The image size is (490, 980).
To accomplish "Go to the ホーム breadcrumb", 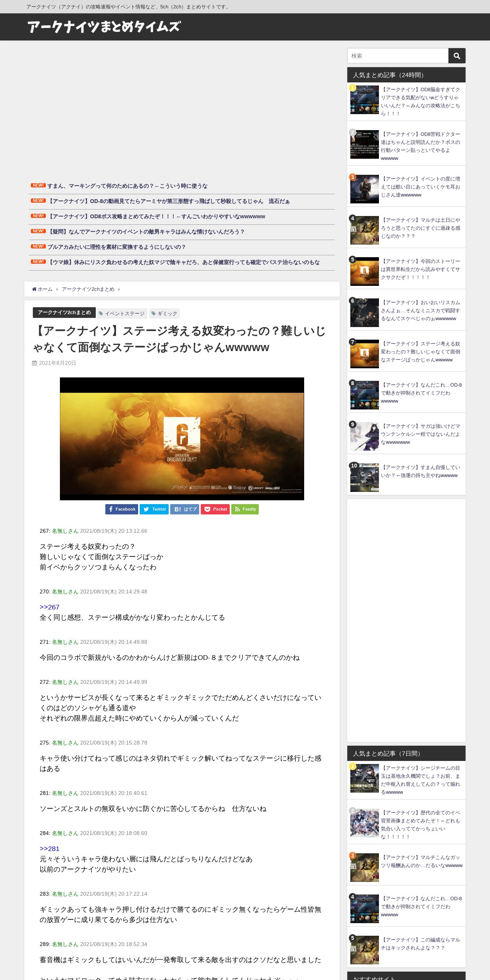I will [x=42, y=289].
